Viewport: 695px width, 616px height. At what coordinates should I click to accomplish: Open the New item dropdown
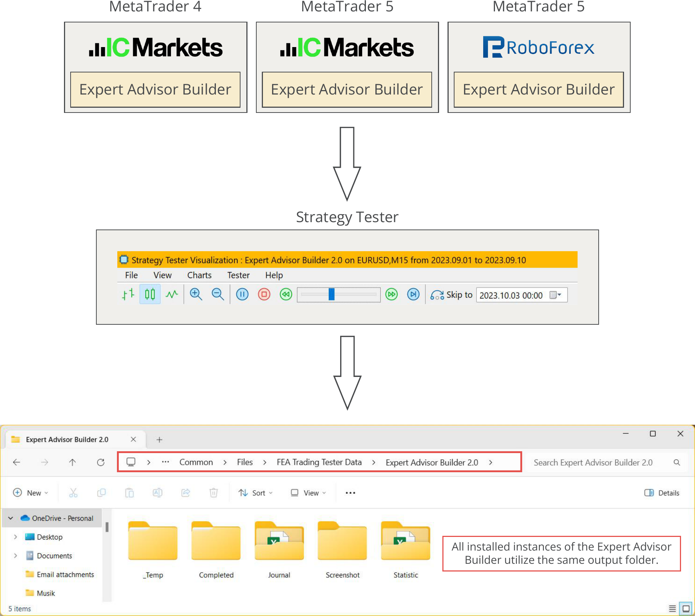31,493
